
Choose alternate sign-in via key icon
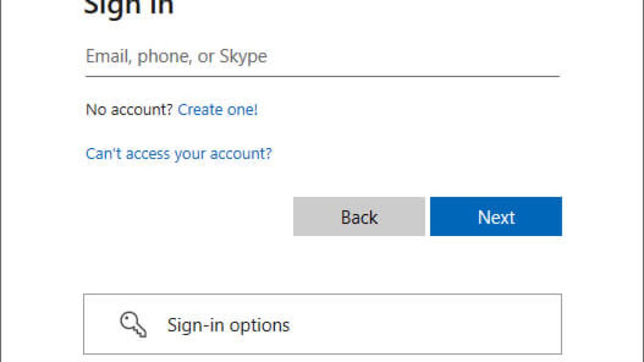point(132,324)
